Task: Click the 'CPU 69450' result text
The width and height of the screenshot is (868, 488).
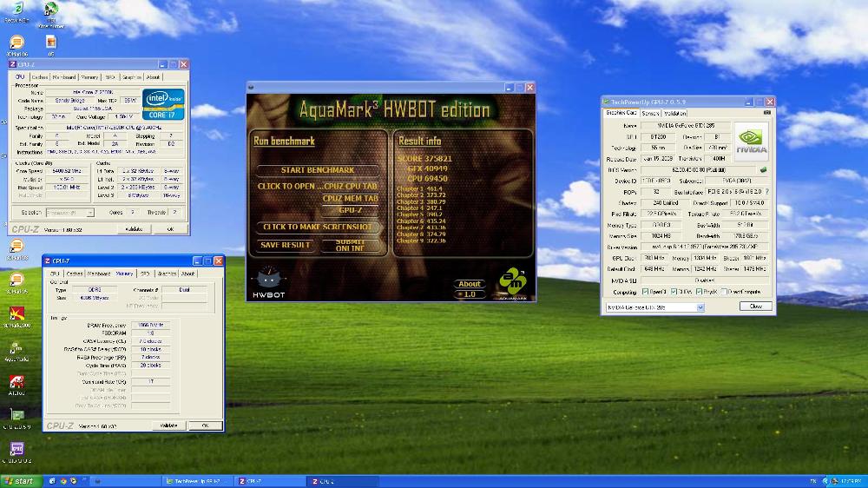Action: tap(427, 178)
